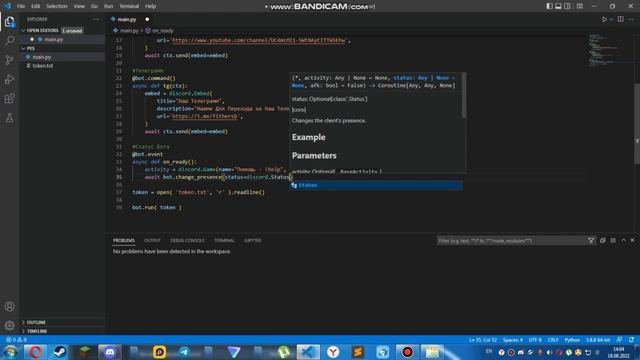The height and width of the screenshot is (360, 640).
Task: Switch to the OUTPUT panel tab
Action: point(152,240)
